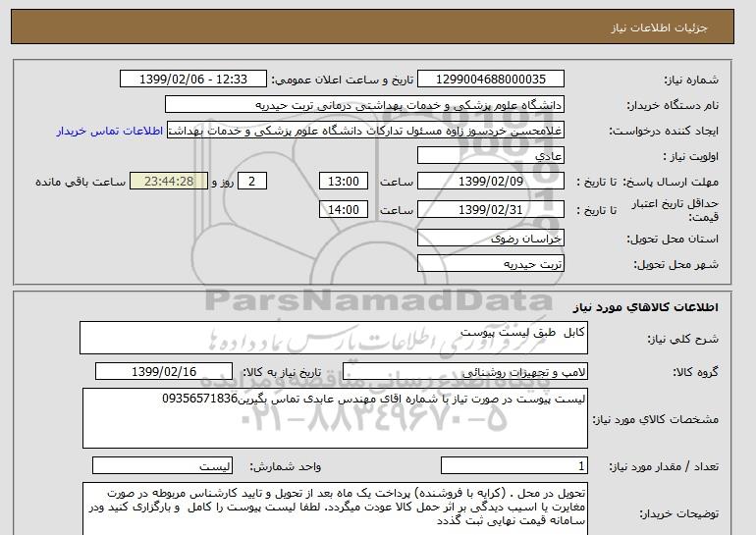Select the goods need date 1399/02/16

tap(164, 372)
